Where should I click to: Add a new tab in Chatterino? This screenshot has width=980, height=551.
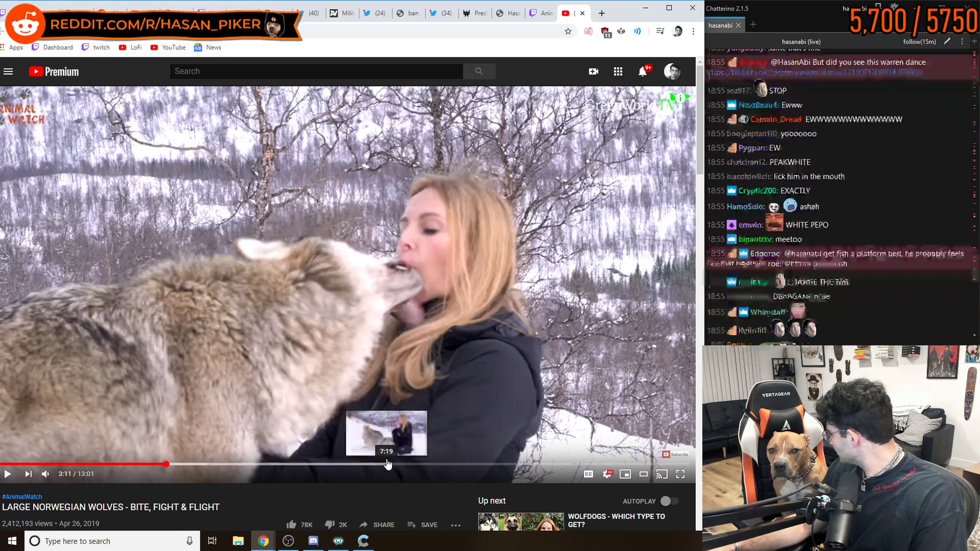[x=753, y=25]
